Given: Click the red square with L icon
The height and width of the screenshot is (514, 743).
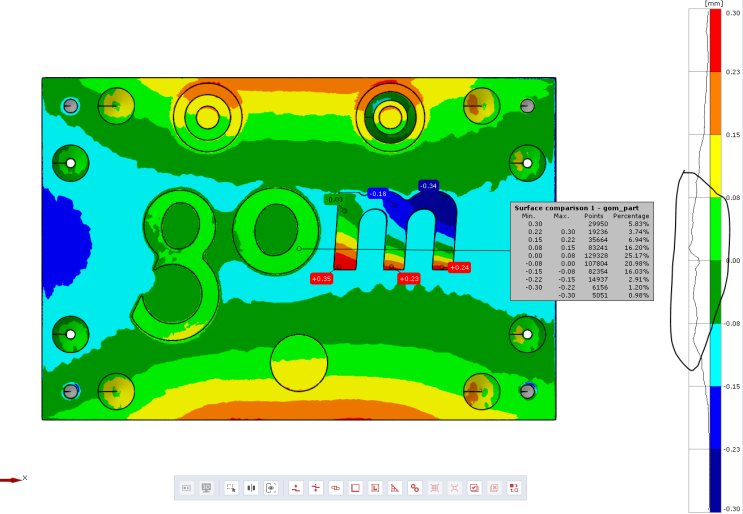Looking at the screenshot, I should (x=375, y=487).
